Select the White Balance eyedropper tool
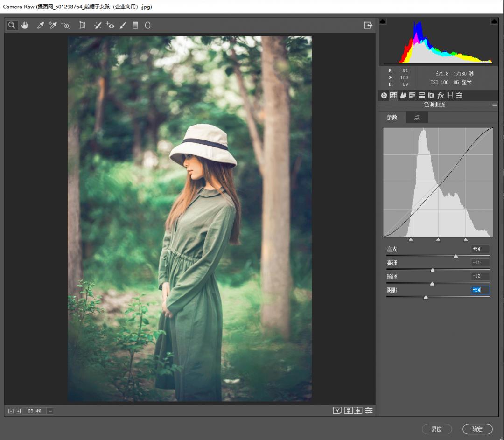This screenshot has height=440, width=504. [x=41, y=26]
